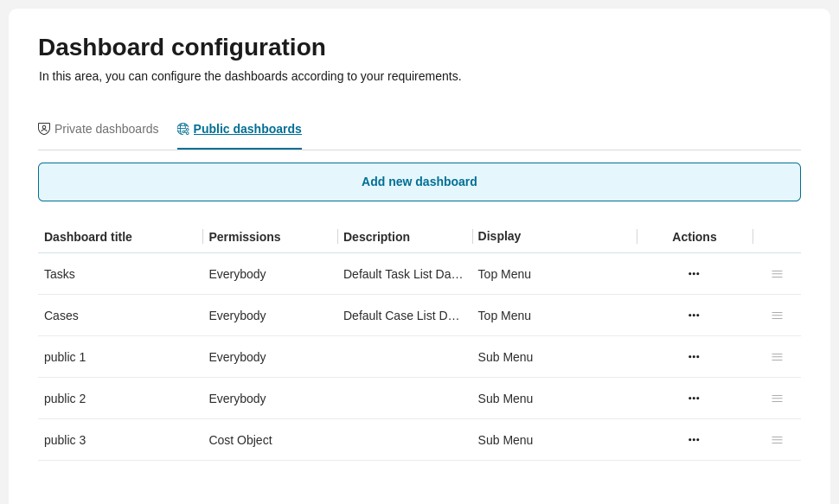Select the Public dashboards tab

[x=247, y=129]
